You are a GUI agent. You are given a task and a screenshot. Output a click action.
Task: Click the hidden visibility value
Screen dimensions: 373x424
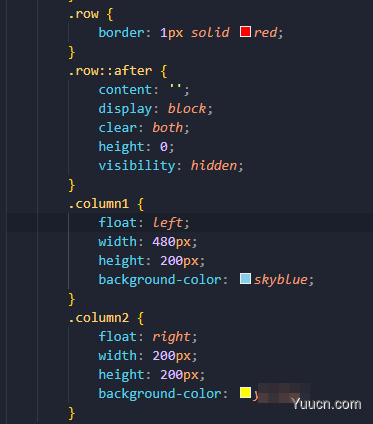[214, 166]
